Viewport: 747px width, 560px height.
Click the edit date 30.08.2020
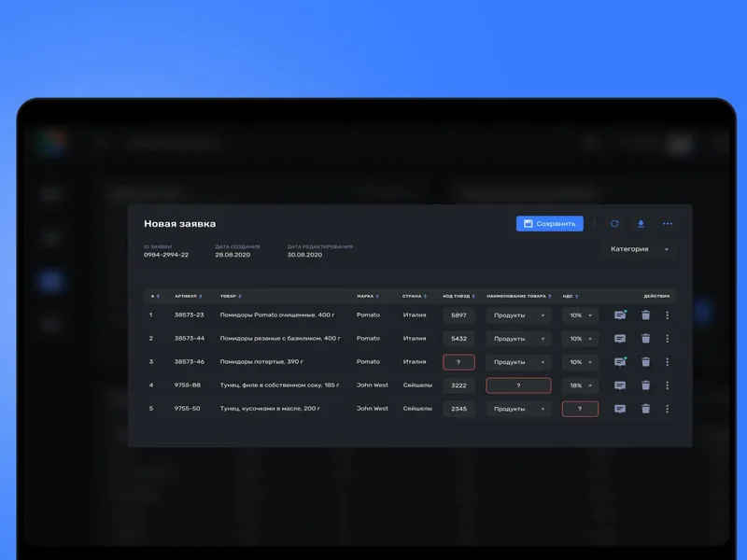click(x=304, y=255)
